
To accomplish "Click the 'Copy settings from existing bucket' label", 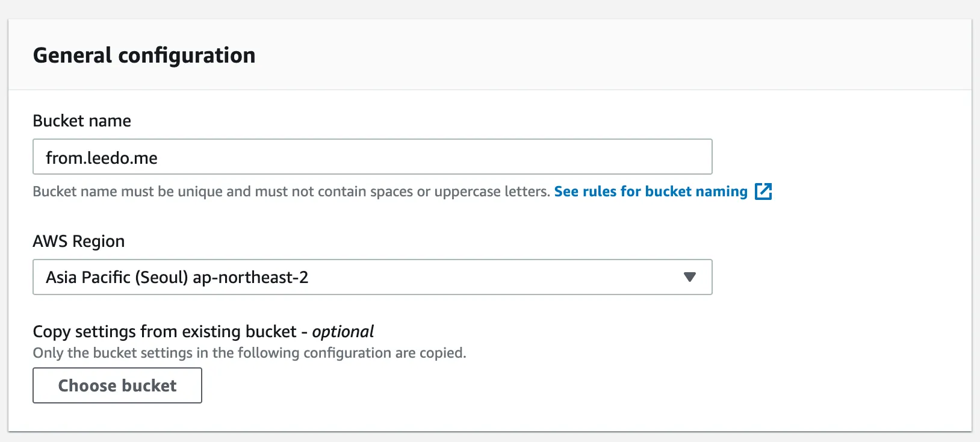I will pos(164,331).
